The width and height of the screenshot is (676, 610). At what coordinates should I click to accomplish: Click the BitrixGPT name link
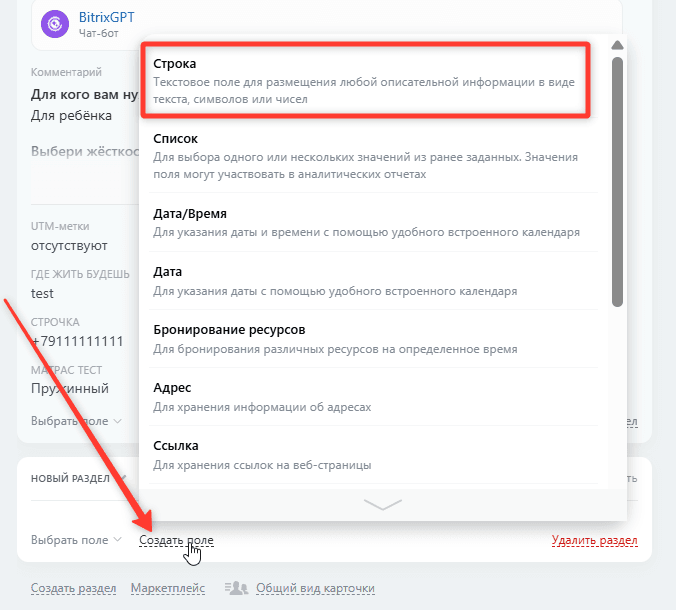coord(106,17)
